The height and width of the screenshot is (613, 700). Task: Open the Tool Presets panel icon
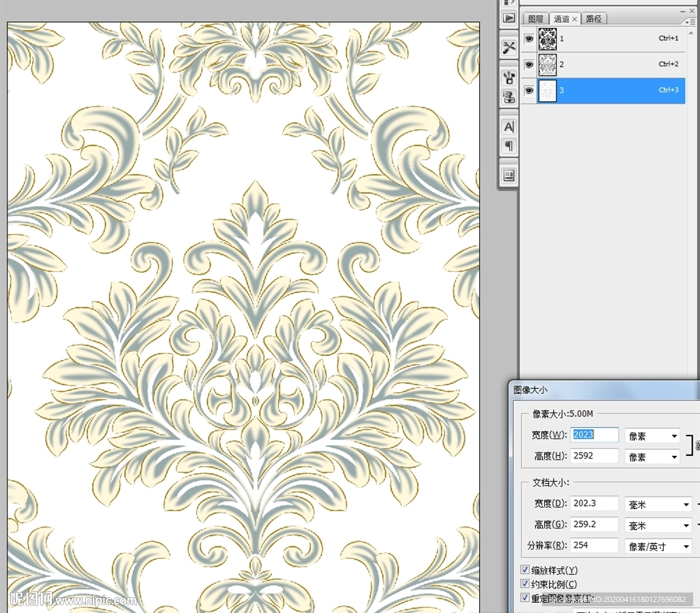click(x=509, y=47)
